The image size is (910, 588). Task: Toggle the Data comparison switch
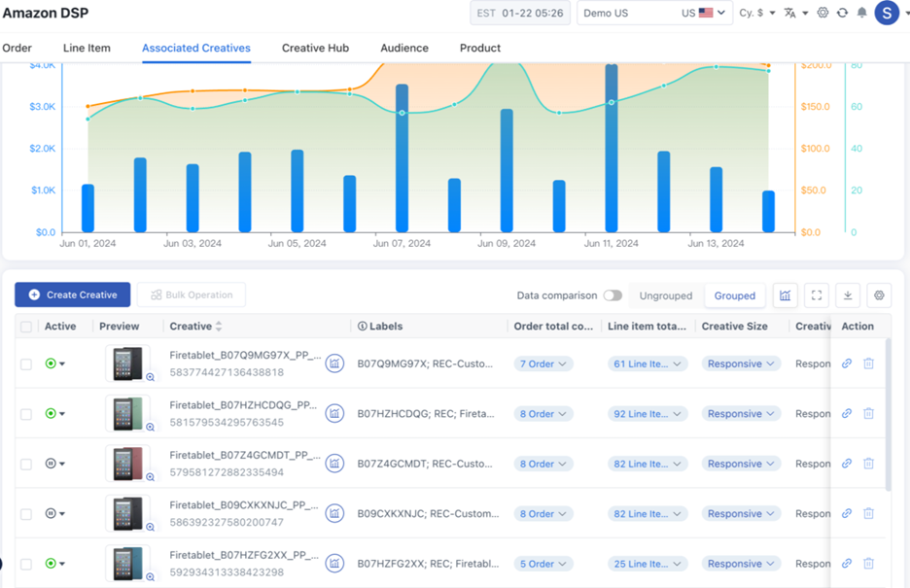click(x=612, y=295)
